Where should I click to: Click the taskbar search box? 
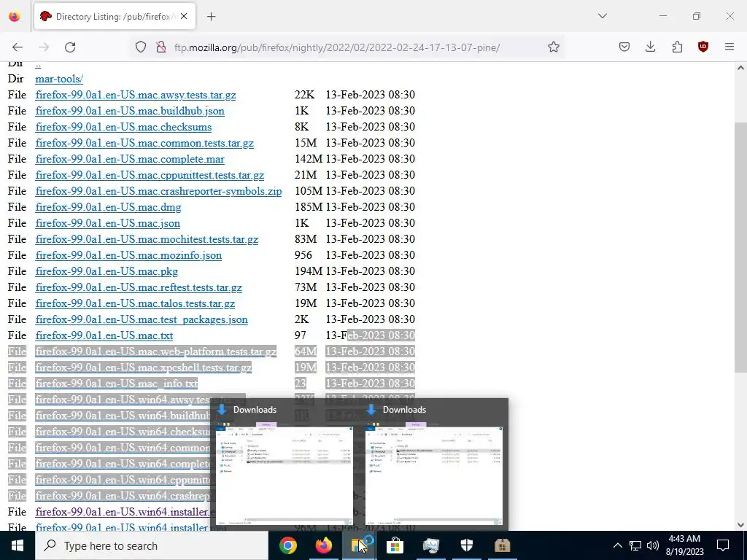[152, 545]
